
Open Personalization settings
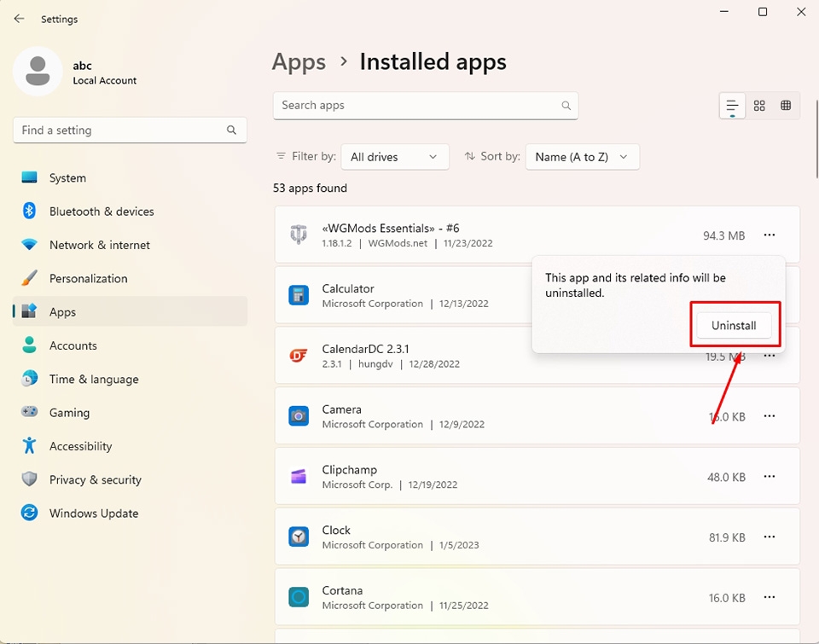point(130,278)
